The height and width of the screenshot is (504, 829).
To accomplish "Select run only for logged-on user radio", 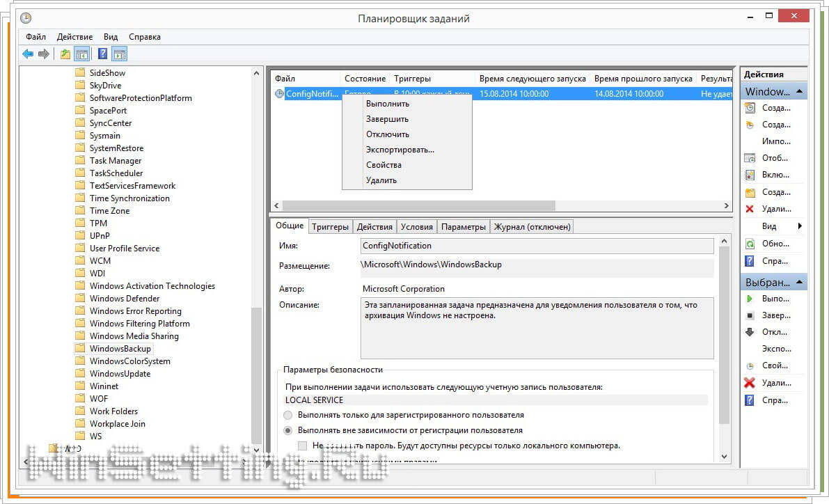I will click(288, 415).
